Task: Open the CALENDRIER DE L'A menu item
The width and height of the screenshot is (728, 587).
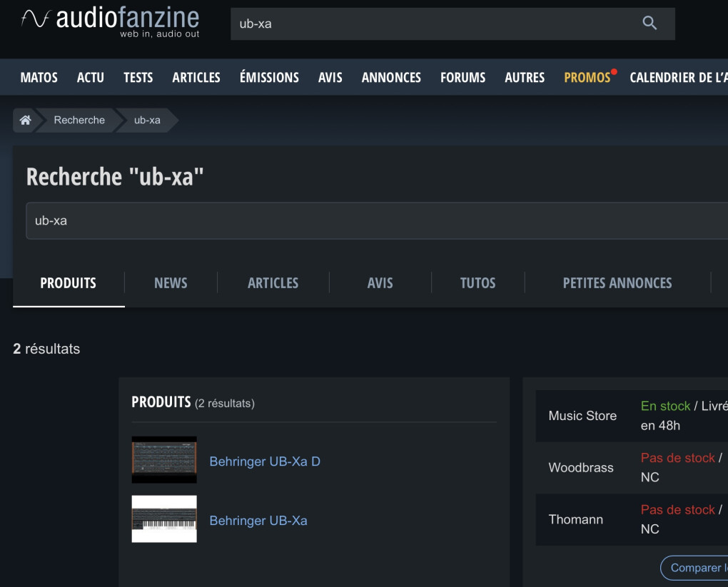Action: click(x=678, y=78)
